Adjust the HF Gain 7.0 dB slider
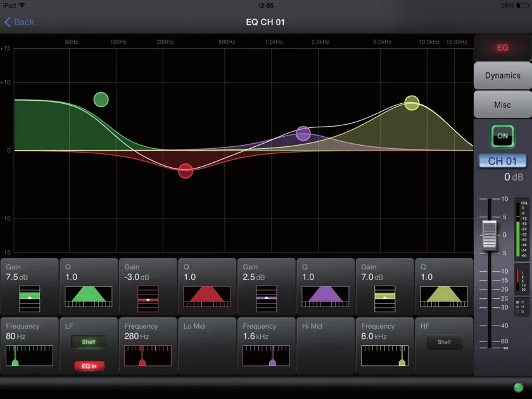This screenshot has width=532, height=399. tap(385, 299)
